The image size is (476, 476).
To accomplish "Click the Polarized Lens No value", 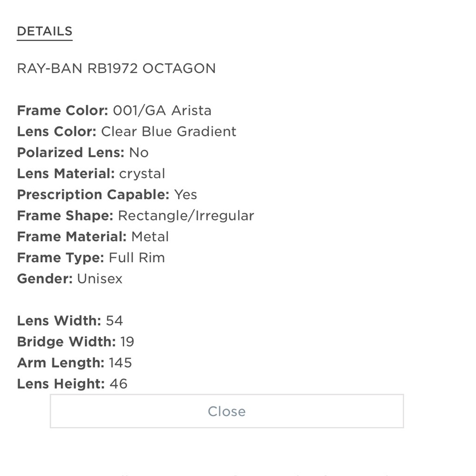I will pyautogui.click(x=139, y=152).
